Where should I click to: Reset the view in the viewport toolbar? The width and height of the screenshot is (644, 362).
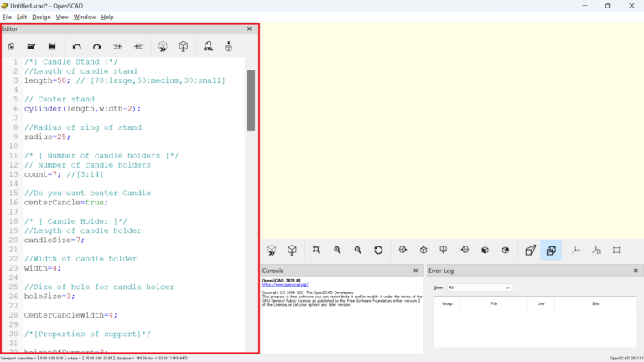(378, 250)
